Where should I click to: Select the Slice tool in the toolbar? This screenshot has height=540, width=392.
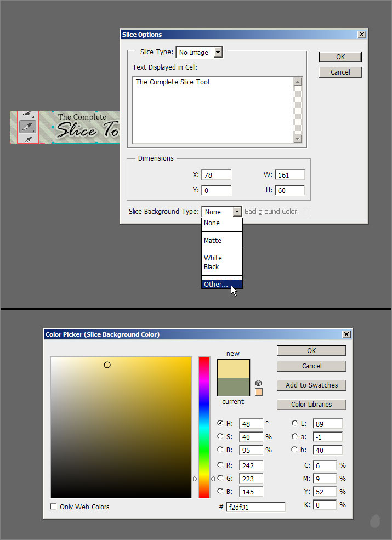27,127
